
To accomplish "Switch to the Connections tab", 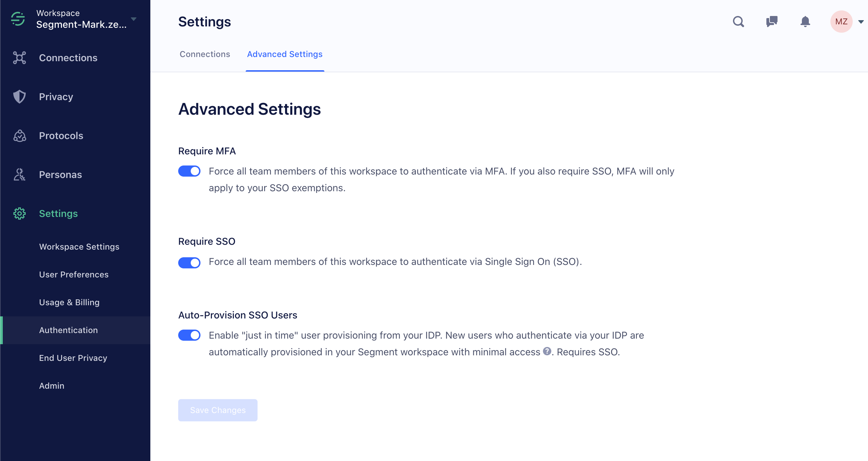I will click(x=205, y=54).
